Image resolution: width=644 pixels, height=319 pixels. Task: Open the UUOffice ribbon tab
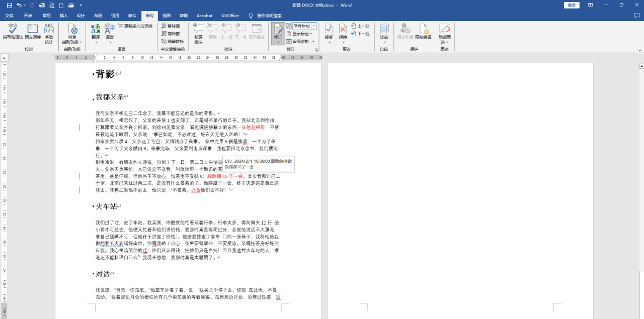click(230, 16)
